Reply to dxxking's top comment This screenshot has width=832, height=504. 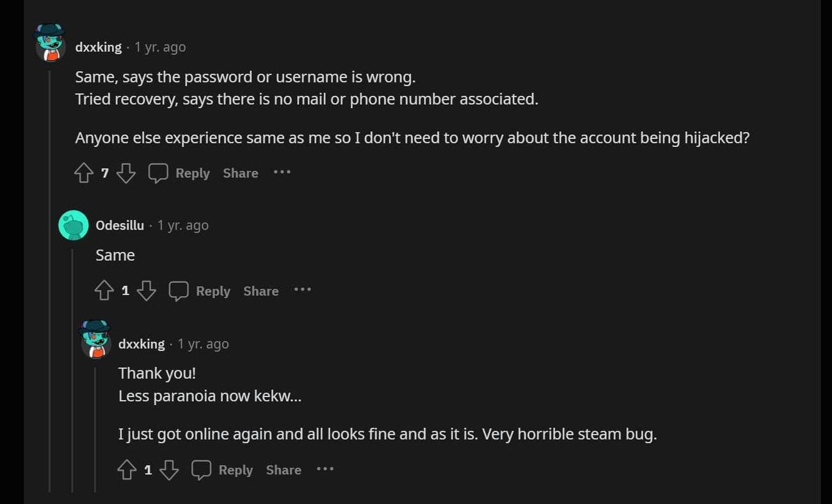coord(193,173)
